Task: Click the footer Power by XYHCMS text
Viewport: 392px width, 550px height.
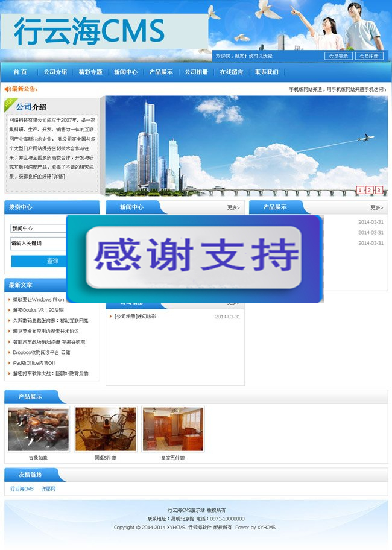Action: click(x=256, y=528)
